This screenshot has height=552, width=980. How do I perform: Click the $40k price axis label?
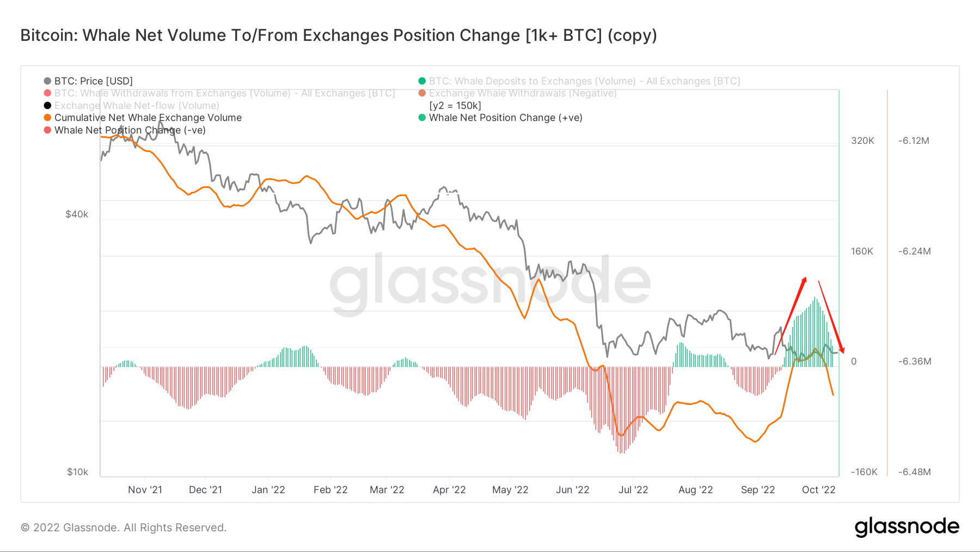pyautogui.click(x=77, y=214)
